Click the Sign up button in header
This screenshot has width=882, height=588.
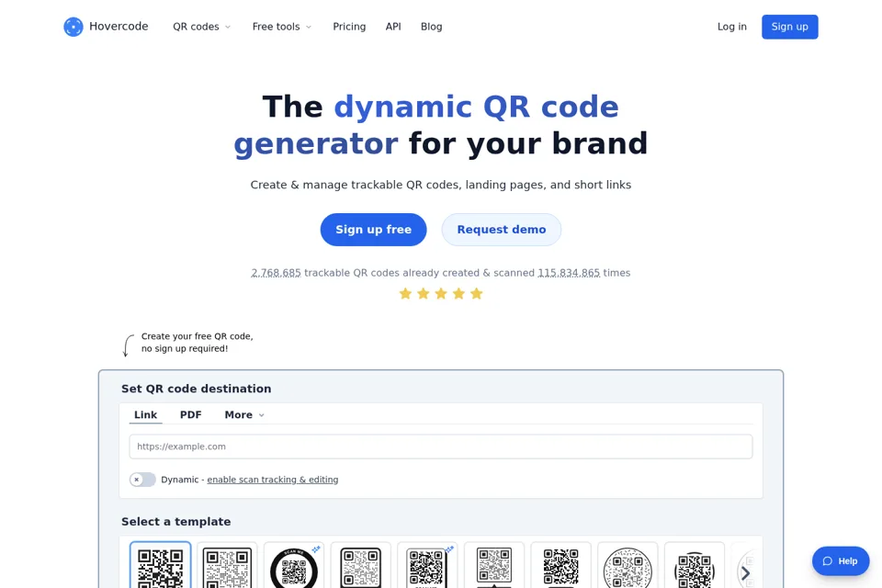click(x=790, y=27)
